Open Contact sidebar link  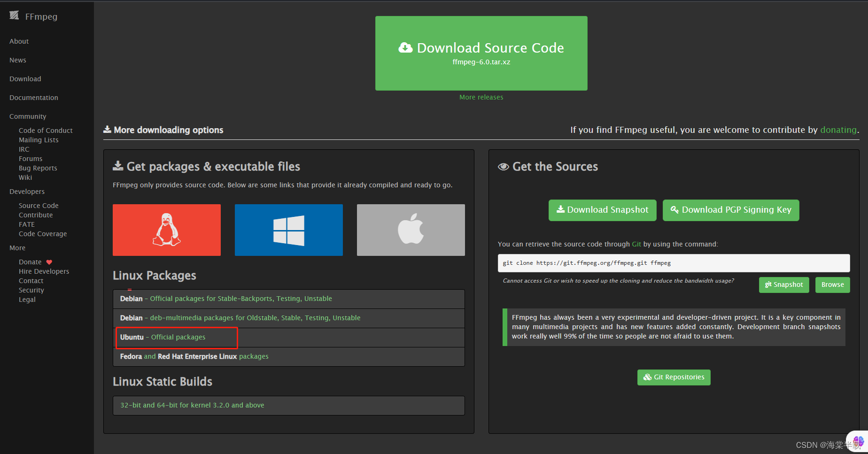31,281
